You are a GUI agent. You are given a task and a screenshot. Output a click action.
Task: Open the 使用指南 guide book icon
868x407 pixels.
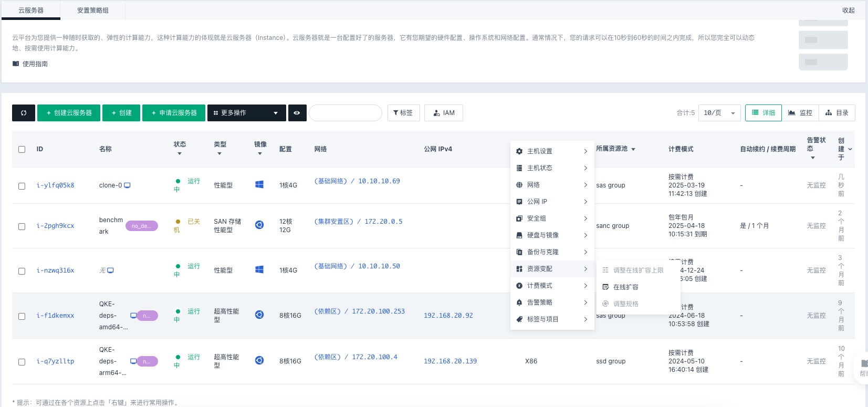click(x=16, y=64)
